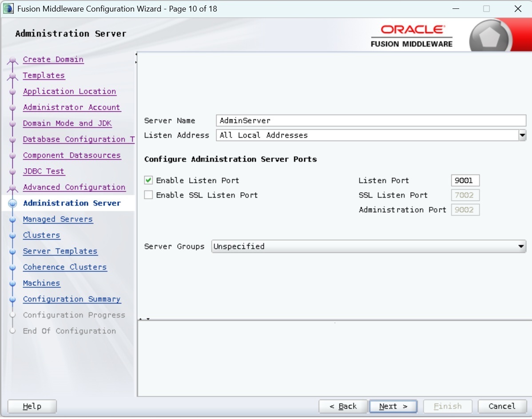
Task: Click the Domain Mode and JDK step bullet
Action: pos(12,123)
